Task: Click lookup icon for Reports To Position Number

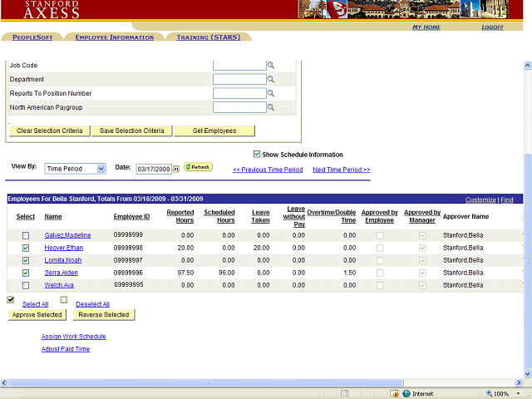Action: (x=270, y=94)
